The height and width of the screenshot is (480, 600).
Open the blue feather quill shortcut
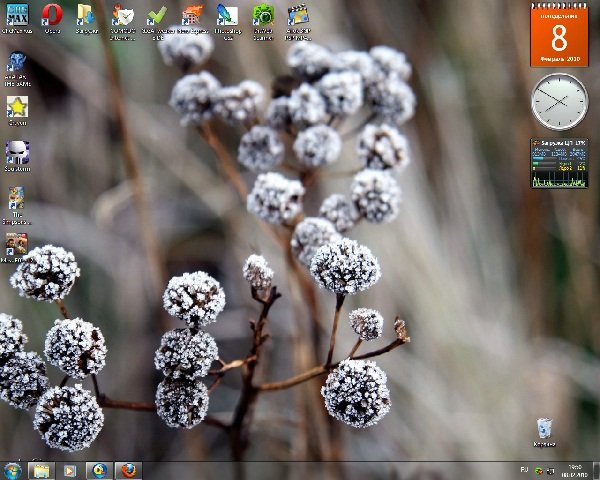pyautogui.click(x=227, y=15)
